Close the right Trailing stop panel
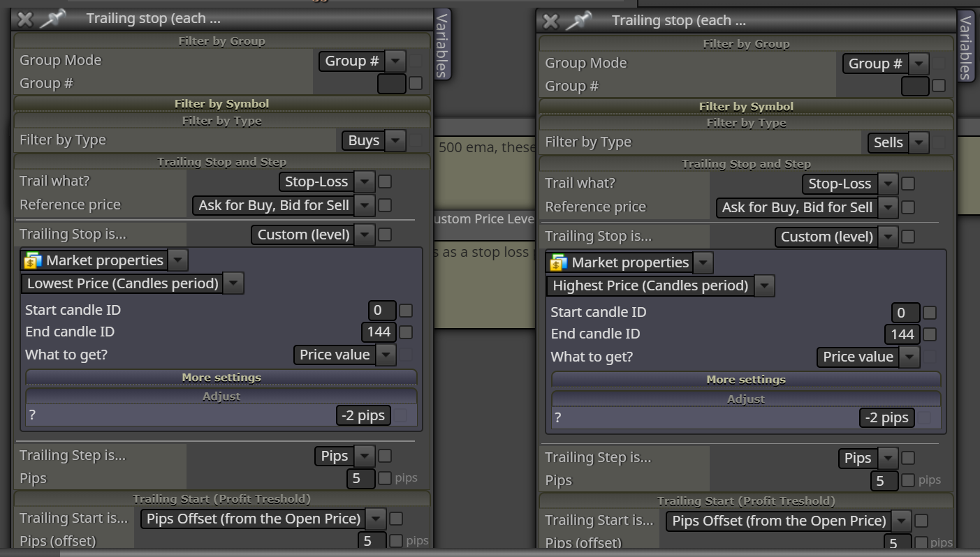The image size is (980, 557). pyautogui.click(x=550, y=21)
